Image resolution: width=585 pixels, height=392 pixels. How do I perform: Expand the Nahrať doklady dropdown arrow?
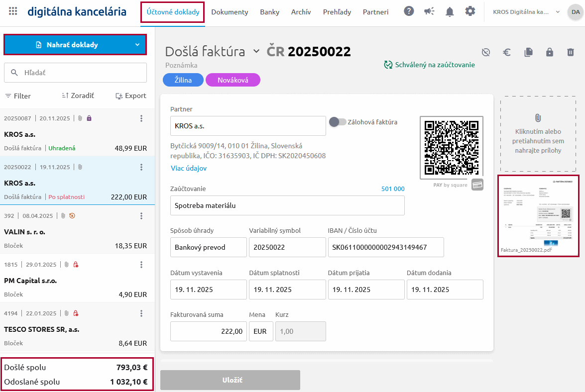point(137,45)
